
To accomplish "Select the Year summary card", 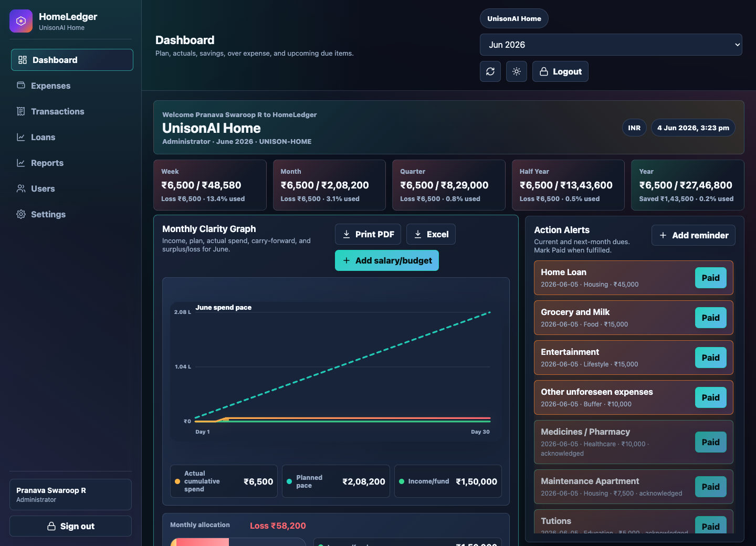I will [688, 185].
